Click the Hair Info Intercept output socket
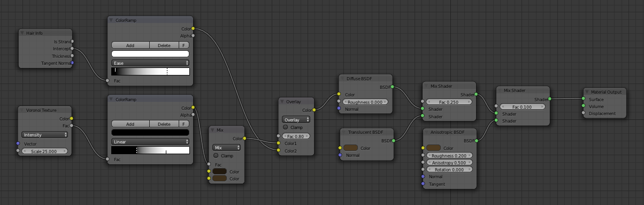The image size is (644, 205). coord(72,49)
